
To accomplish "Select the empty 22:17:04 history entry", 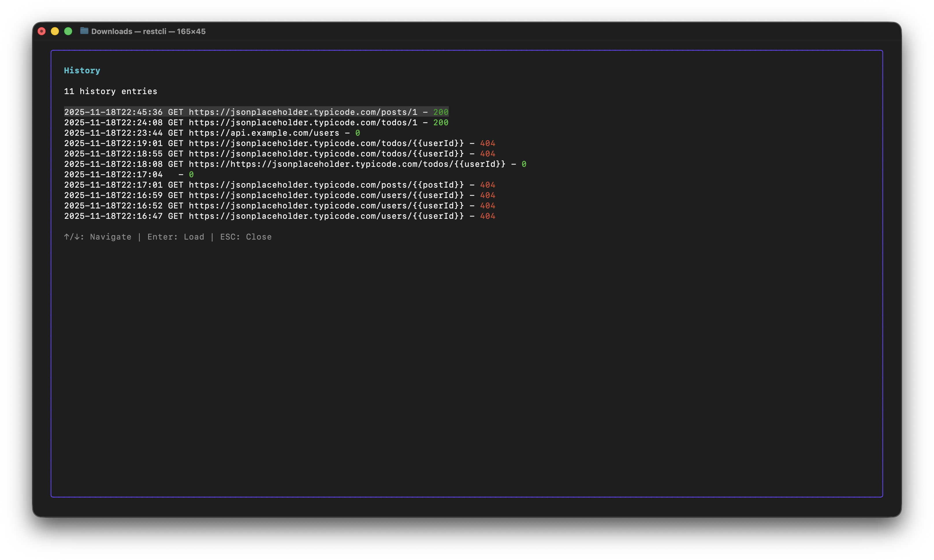I will coord(128,175).
